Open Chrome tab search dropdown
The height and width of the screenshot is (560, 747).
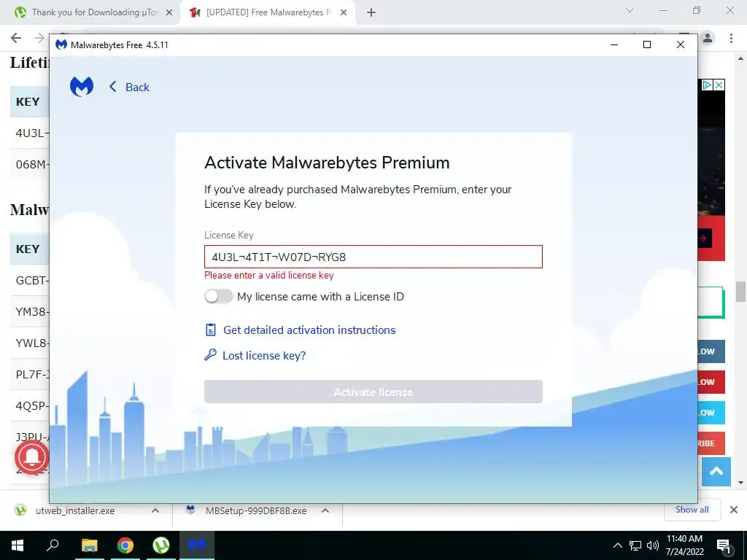point(630,10)
